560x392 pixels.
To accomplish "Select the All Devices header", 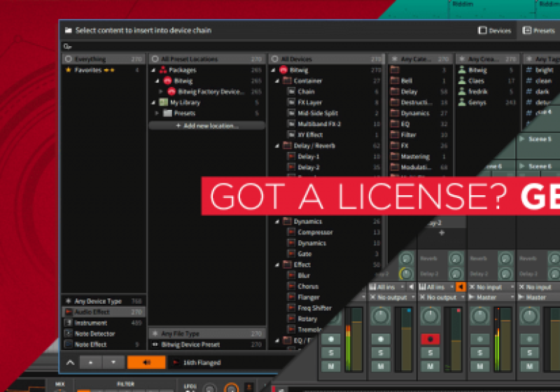I will click(326, 59).
